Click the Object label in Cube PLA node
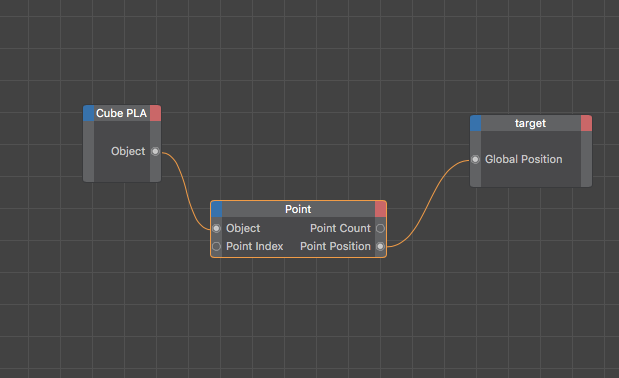This screenshot has height=378, width=619. pos(128,152)
